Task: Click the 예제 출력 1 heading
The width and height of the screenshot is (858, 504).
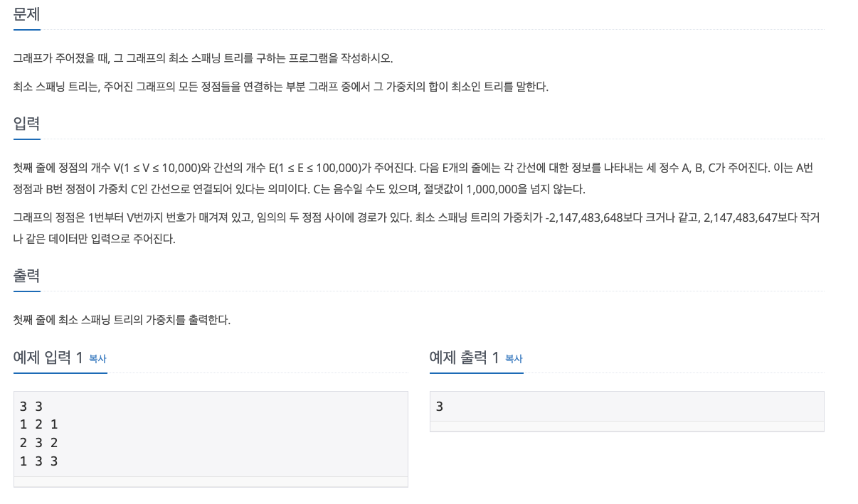Action: coord(465,358)
